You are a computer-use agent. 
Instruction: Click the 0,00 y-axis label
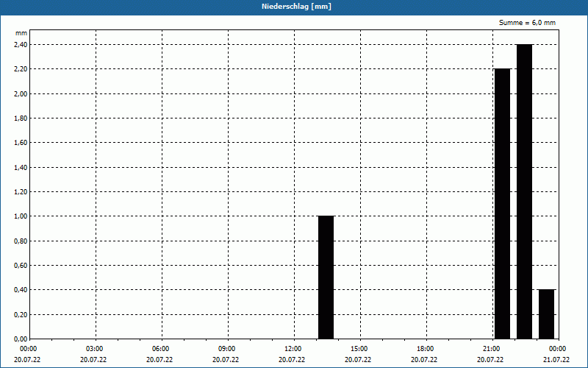coord(21,339)
